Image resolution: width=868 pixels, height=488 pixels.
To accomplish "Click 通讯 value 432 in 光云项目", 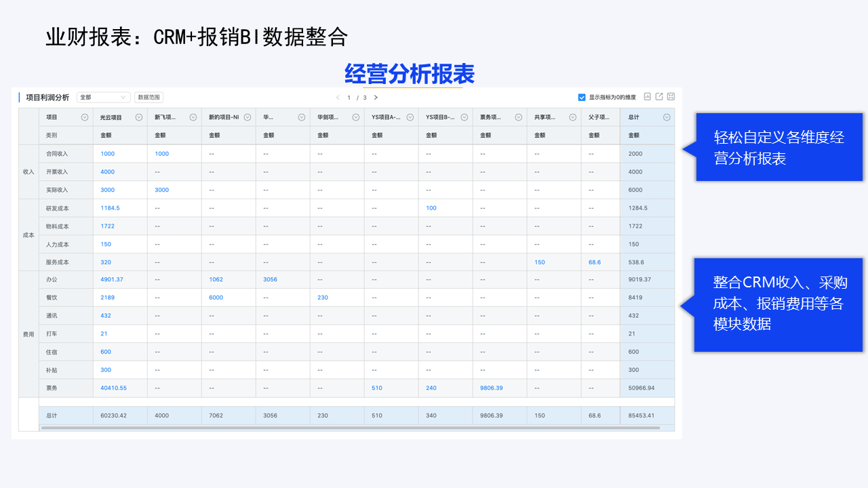I will tap(106, 316).
